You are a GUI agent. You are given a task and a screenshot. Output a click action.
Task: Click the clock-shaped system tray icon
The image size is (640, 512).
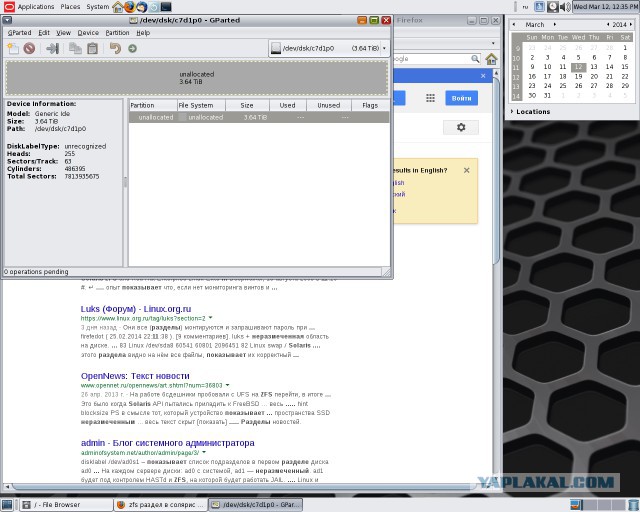(553, 7)
